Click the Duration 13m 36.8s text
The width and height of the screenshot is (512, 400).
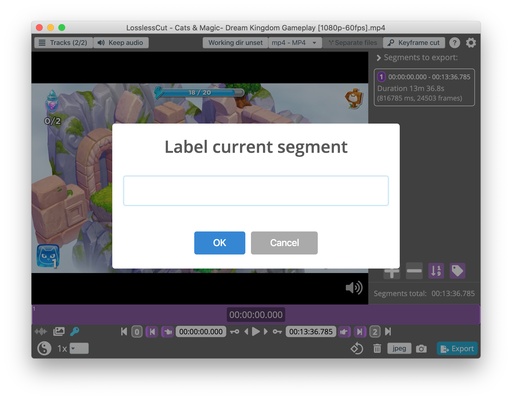[411, 88]
